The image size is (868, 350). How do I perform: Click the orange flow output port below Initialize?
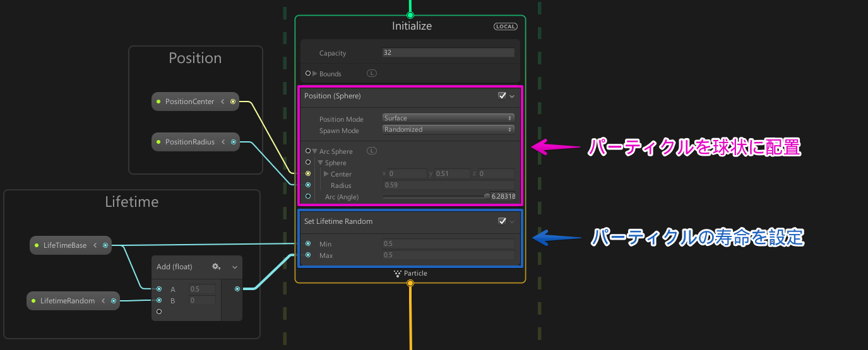tap(410, 283)
